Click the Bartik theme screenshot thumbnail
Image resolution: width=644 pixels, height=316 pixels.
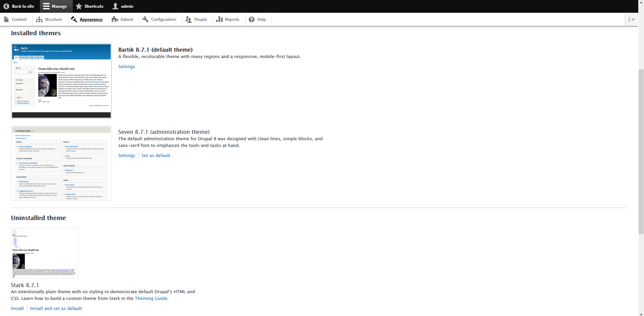(61, 81)
